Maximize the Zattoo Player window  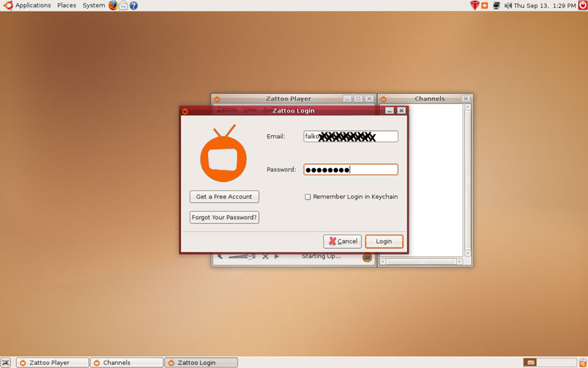point(358,99)
